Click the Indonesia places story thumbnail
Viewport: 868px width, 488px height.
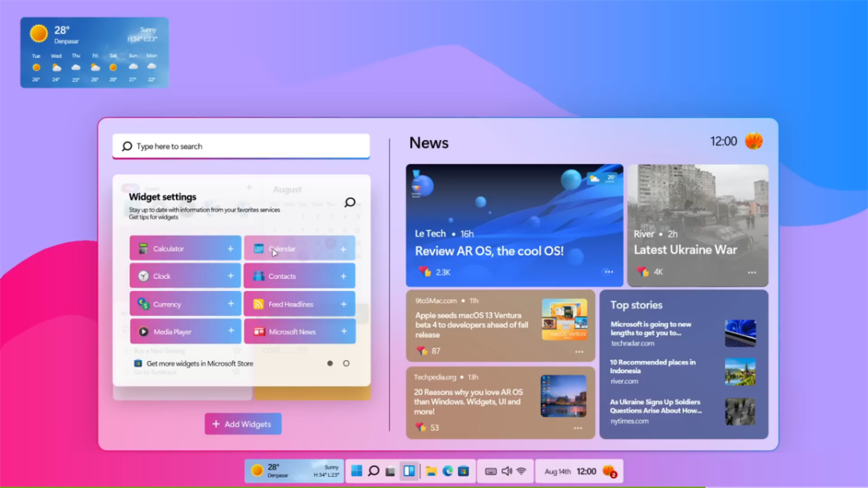pyautogui.click(x=740, y=371)
